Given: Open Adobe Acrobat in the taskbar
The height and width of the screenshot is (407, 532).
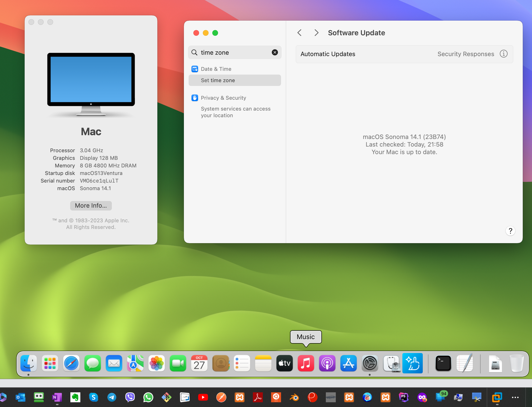Looking at the screenshot, I should click(x=258, y=397).
